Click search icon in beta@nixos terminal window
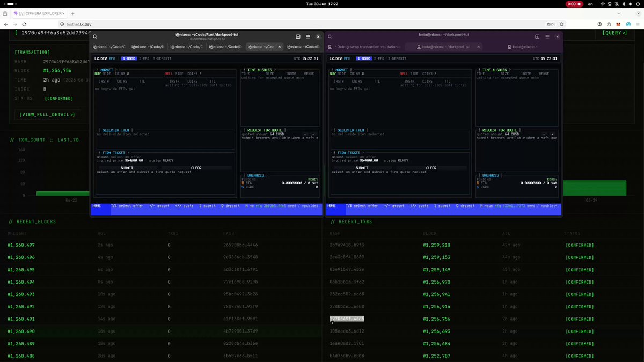 coord(331,36)
